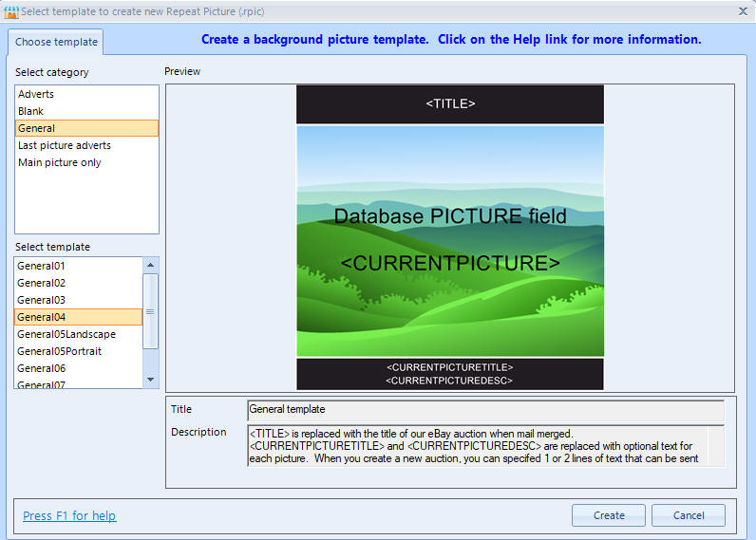Image resolution: width=756 pixels, height=540 pixels.
Task: Switch to the Choose template tab
Action: tap(56, 42)
